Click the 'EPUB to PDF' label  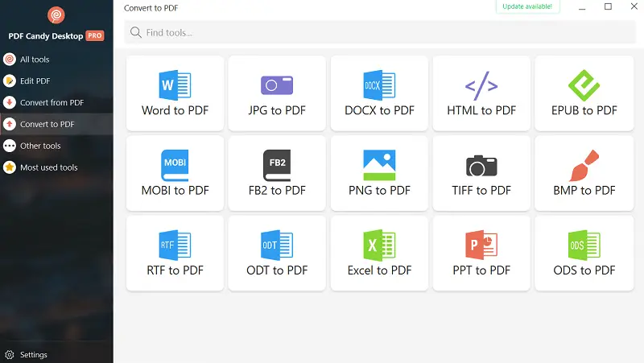584,110
